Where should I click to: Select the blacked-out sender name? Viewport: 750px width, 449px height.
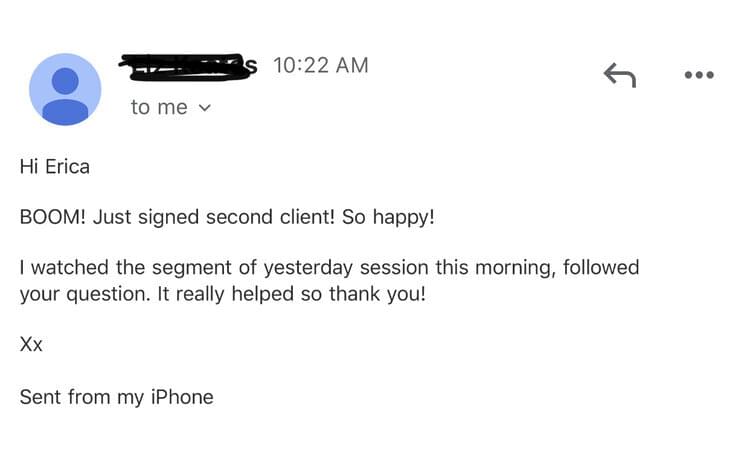click(188, 67)
